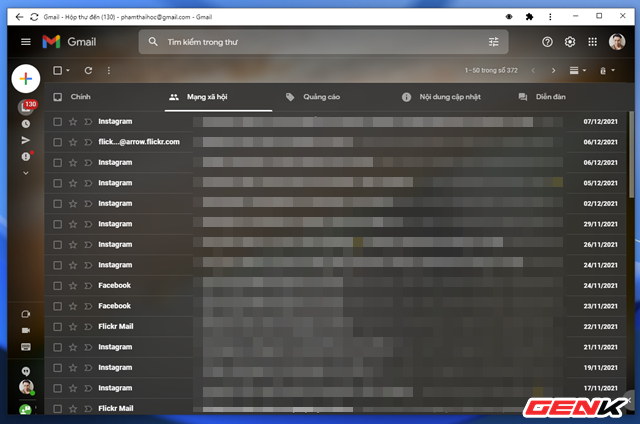Click the eye icon in the title bar
640x424 pixels.
pyautogui.click(x=509, y=17)
